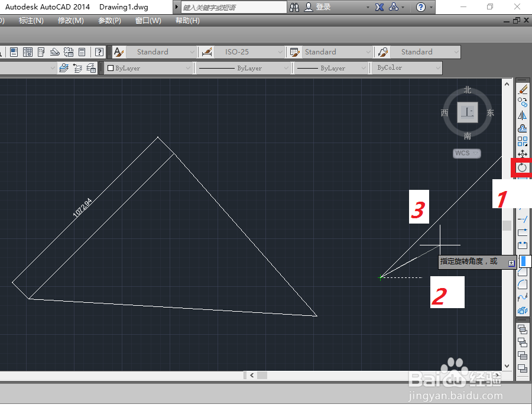532x414 pixels.
Task: Open the DesignCenter icon
Action: pos(27,52)
